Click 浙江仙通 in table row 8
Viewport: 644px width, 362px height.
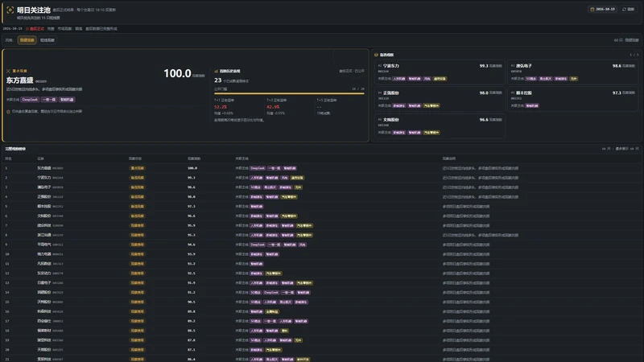coord(44,235)
